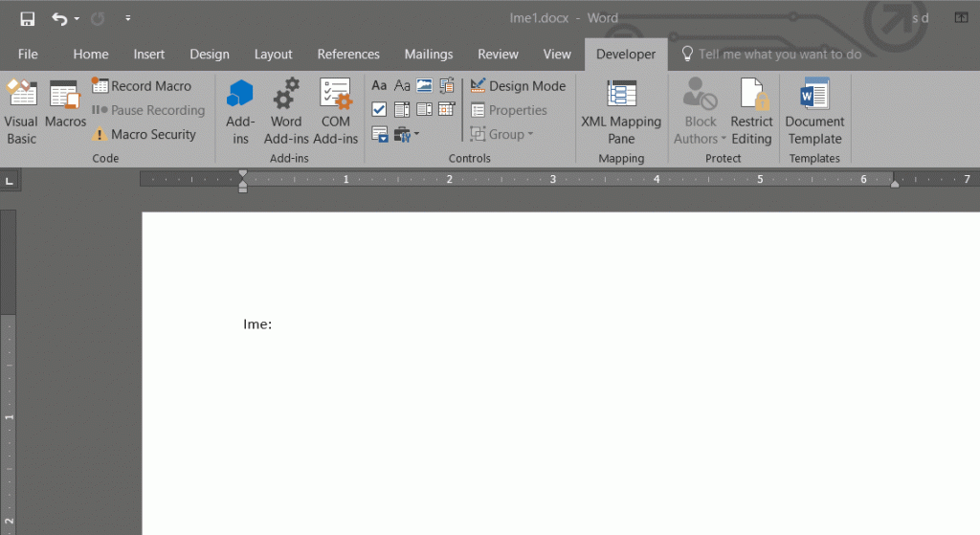Click the Redo button
The image size is (980, 535).
pyautogui.click(x=98, y=19)
